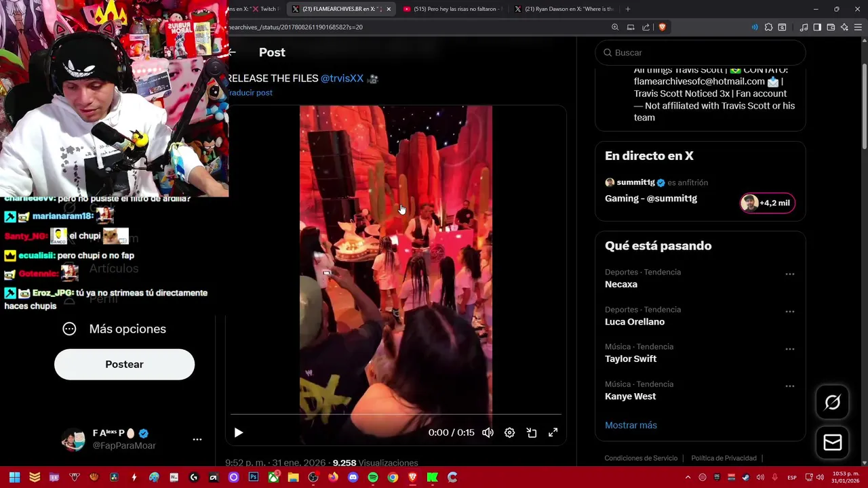Open options menu for Taylor Swift trend
Image resolution: width=868 pixels, height=488 pixels.
pyautogui.click(x=789, y=349)
